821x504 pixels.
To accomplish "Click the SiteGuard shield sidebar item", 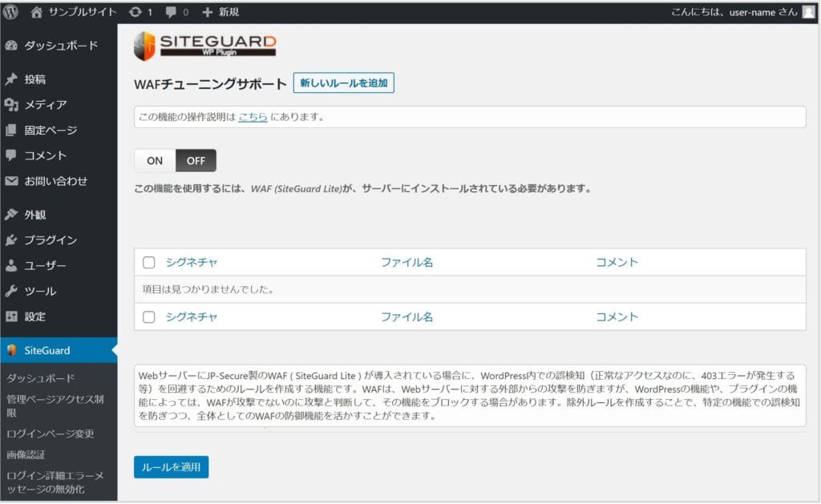I will pos(47,350).
